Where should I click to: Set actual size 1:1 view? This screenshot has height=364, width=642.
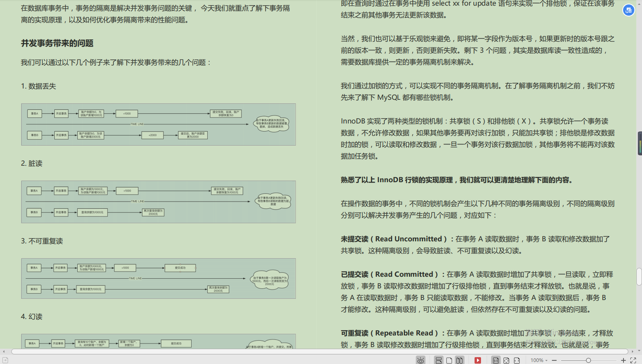[496, 360]
